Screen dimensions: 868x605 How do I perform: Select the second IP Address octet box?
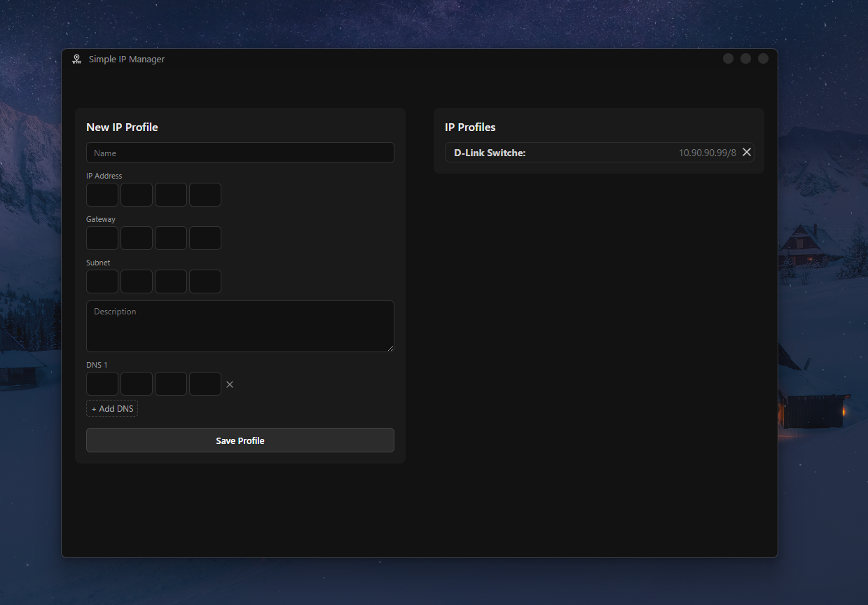137,195
